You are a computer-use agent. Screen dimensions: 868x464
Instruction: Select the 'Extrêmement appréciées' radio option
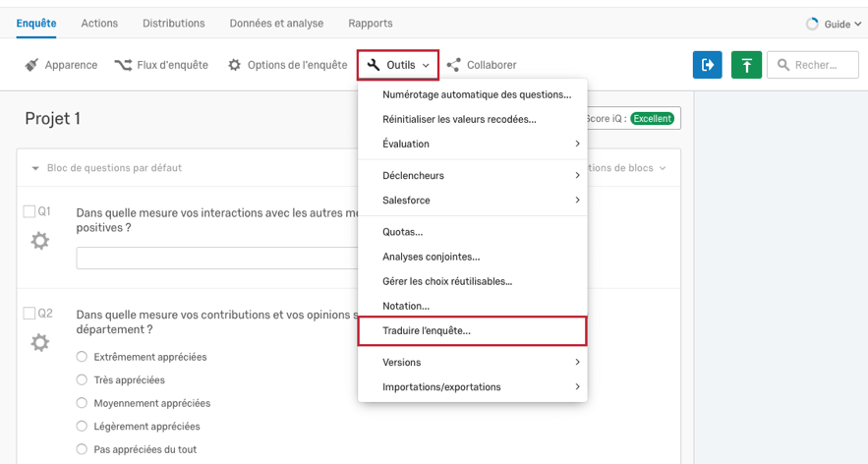click(83, 357)
